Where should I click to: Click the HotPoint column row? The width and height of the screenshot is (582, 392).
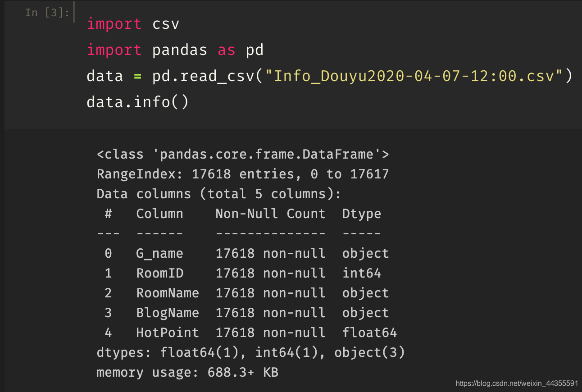click(x=250, y=333)
